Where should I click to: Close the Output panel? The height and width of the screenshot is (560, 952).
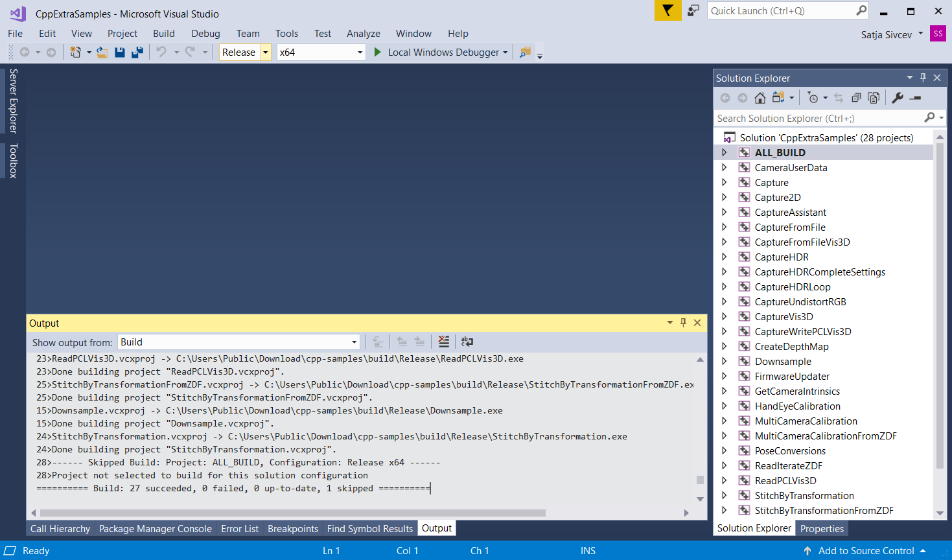tap(697, 323)
